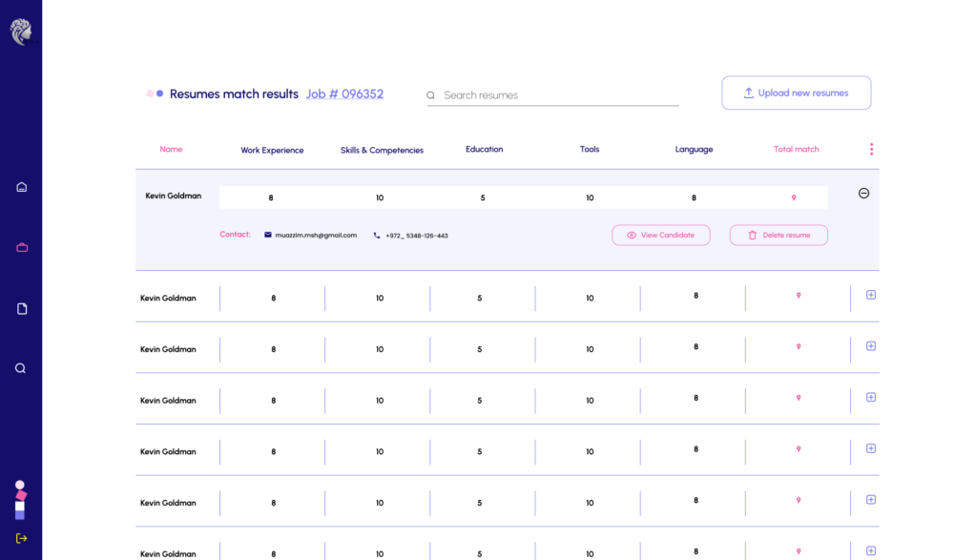Click the phone icon in the Contact row
This screenshot has height=560, width=977.
point(377,236)
